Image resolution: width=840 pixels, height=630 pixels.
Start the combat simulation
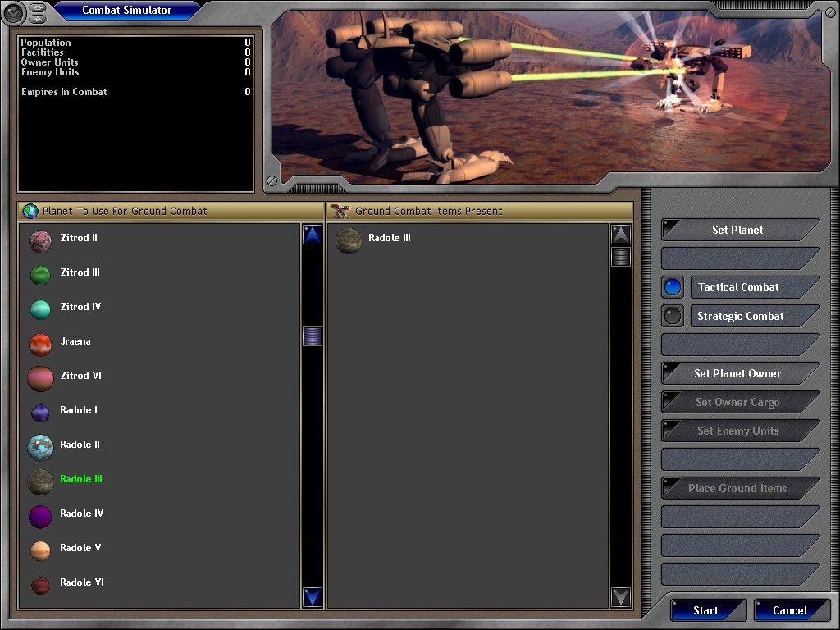coord(706,610)
